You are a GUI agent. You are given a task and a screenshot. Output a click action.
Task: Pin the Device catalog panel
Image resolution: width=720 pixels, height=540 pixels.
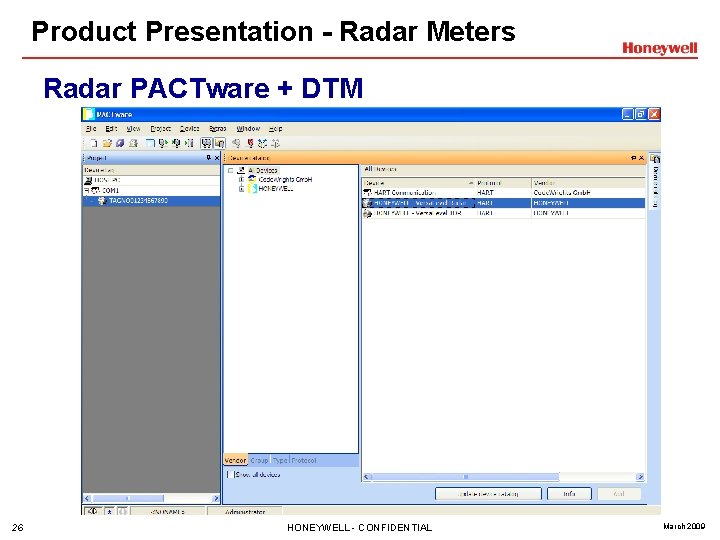click(634, 158)
